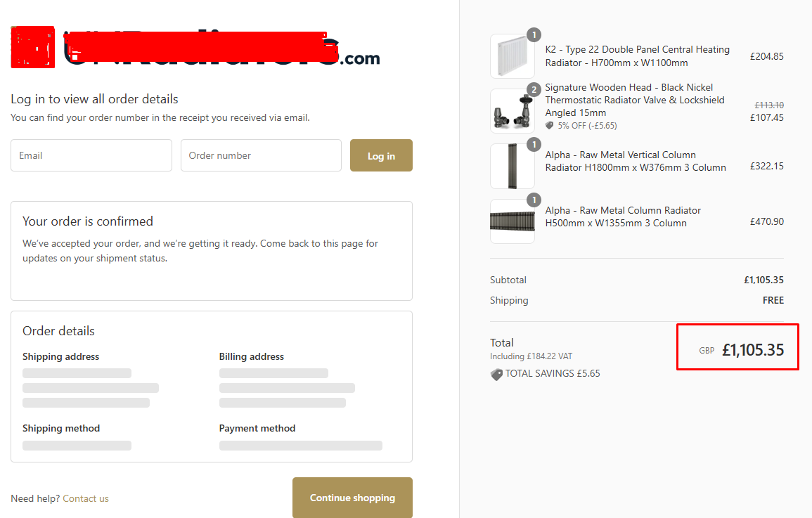Focus the Order number field
The image size is (812, 518).
point(261,155)
